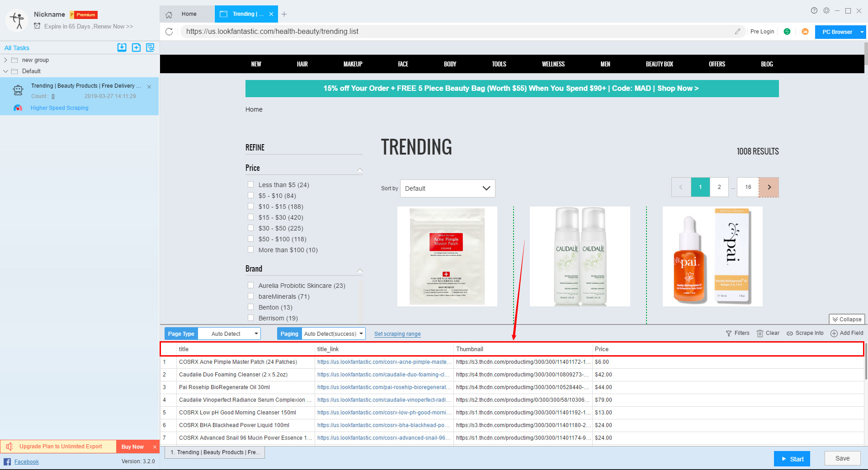Click the Buy Now button

click(132, 447)
